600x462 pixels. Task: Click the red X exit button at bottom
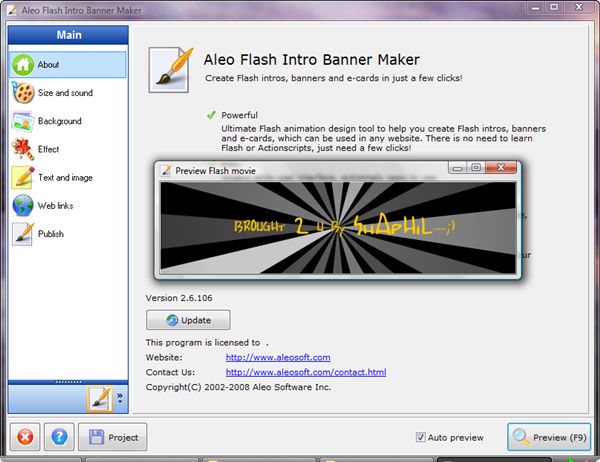[x=25, y=437]
